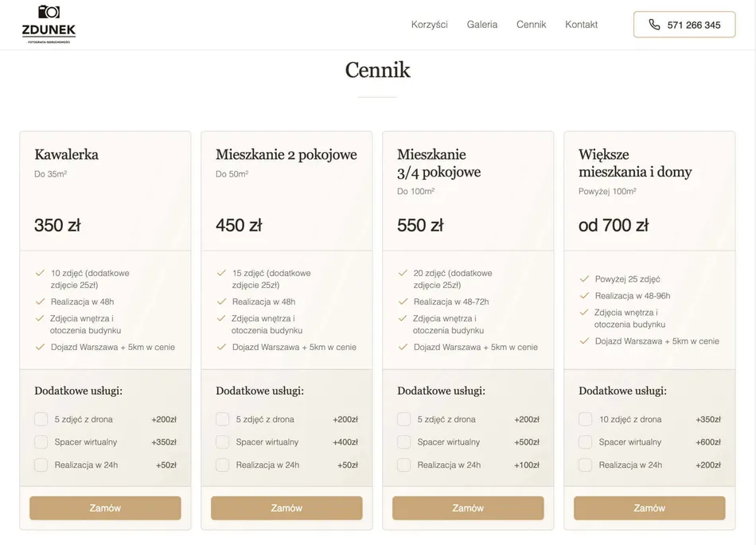Check Spacer wirtualny +500zł option
The height and width of the screenshot is (545, 756).
(404, 442)
